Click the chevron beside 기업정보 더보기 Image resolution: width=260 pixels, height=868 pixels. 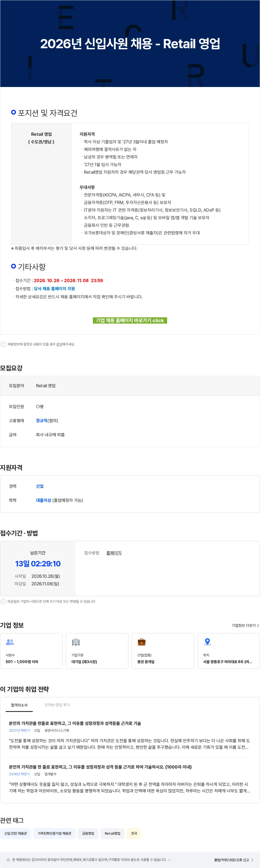coord(258,625)
